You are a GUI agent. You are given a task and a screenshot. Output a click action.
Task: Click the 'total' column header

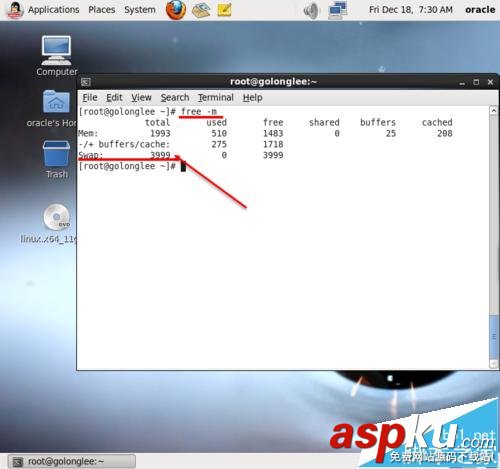pyautogui.click(x=157, y=123)
